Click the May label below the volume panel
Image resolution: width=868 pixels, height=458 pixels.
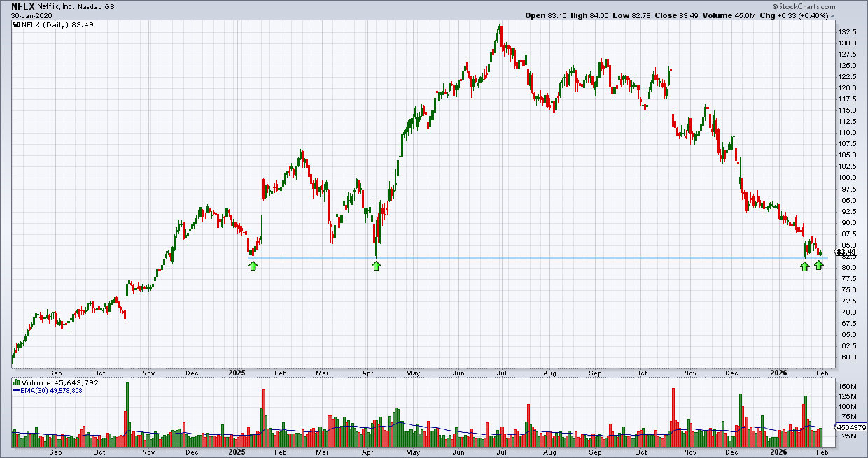[413, 453]
